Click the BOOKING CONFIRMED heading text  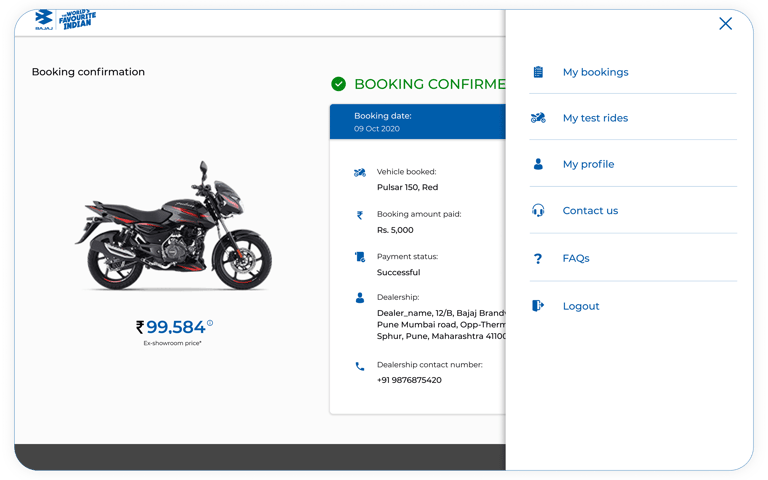point(430,84)
